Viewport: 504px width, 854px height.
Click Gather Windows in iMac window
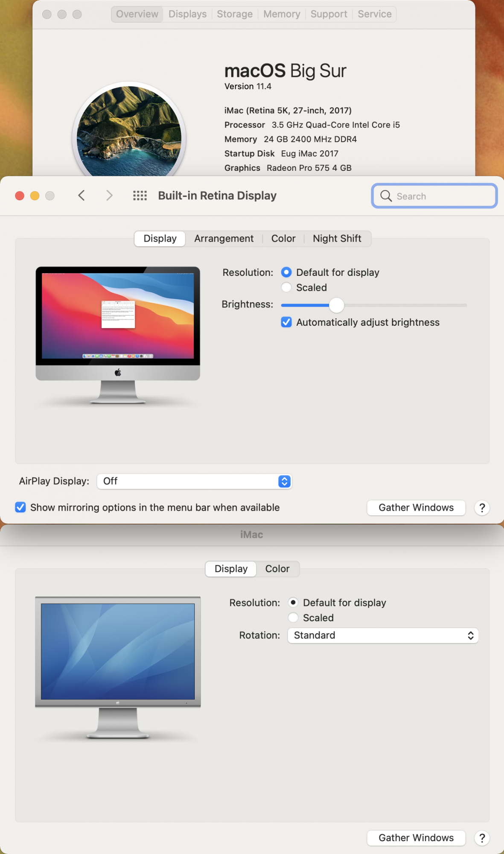pos(416,838)
